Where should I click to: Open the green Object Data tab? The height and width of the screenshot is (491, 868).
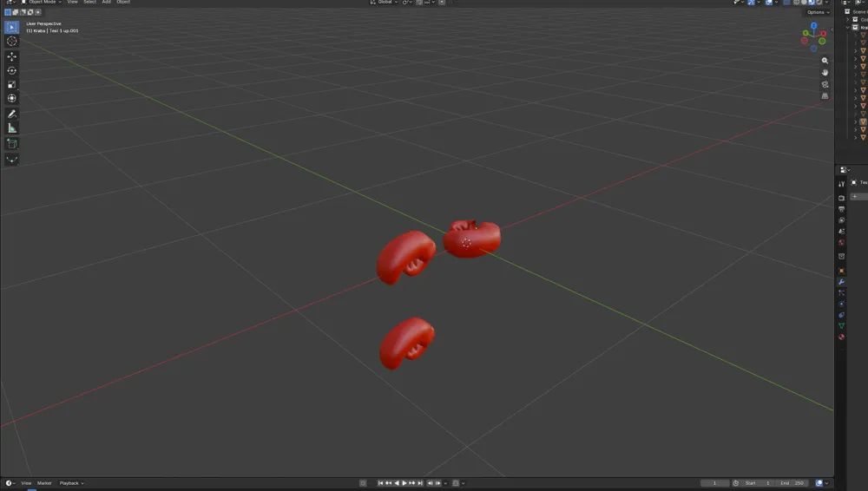[x=841, y=326]
